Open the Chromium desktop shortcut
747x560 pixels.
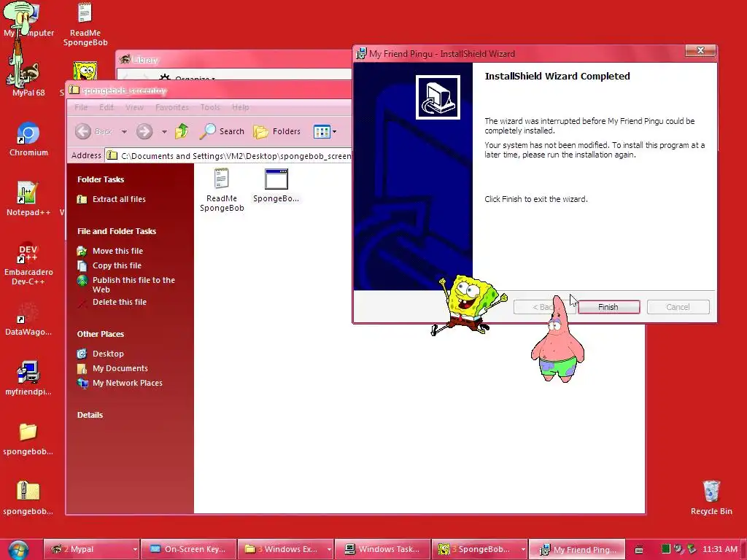(x=28, y=139)
